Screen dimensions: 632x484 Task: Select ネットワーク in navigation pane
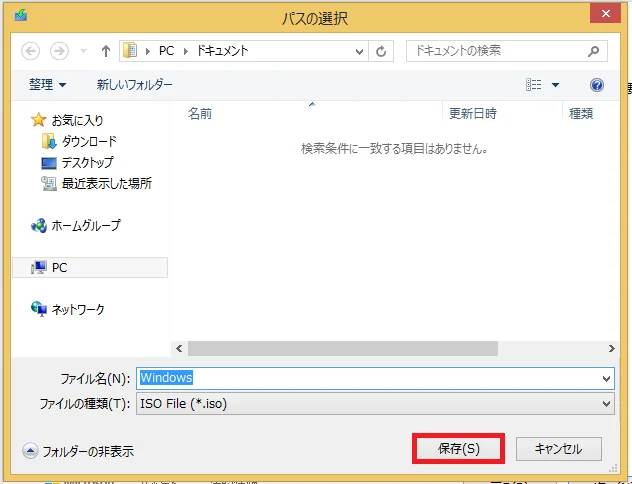[x=78, y=310]
